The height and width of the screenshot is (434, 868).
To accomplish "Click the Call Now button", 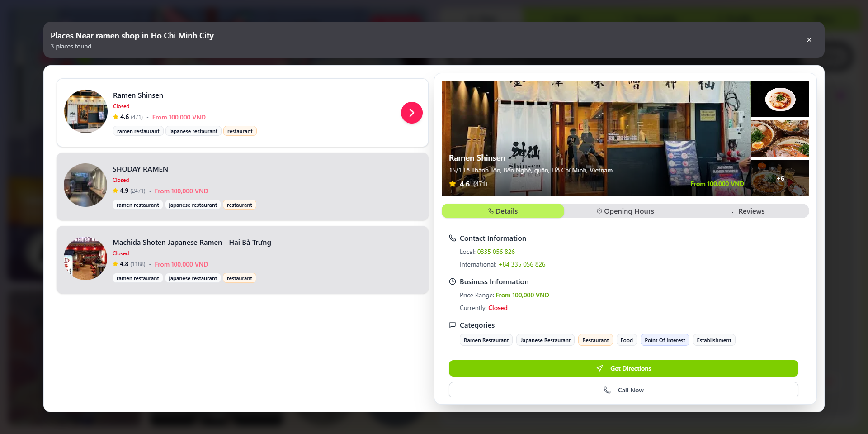I will click(x=623, y=390).
